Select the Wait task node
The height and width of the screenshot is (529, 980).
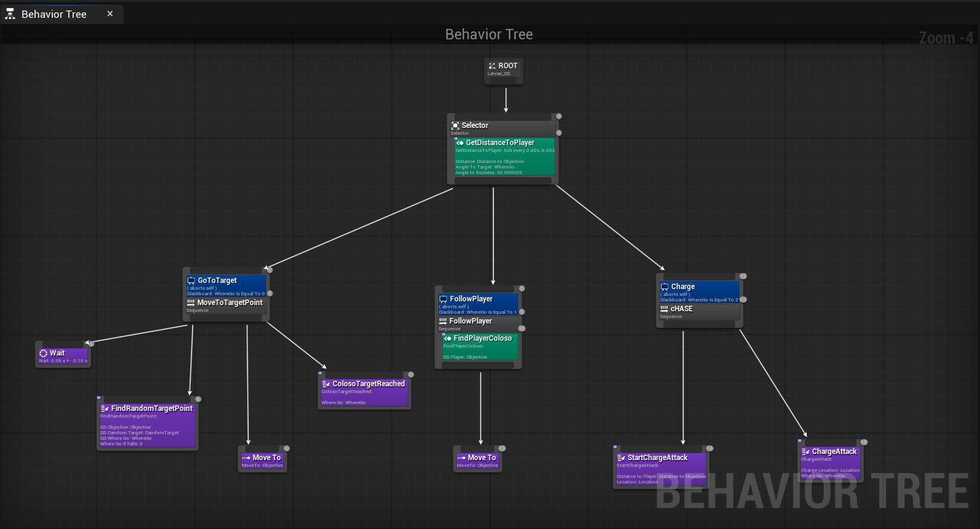tap(63, 356)
